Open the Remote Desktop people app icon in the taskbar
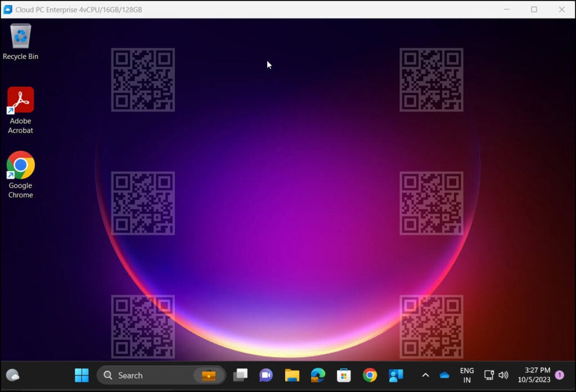576x392 pixels. pyautogui.click(x=395, y=375)
